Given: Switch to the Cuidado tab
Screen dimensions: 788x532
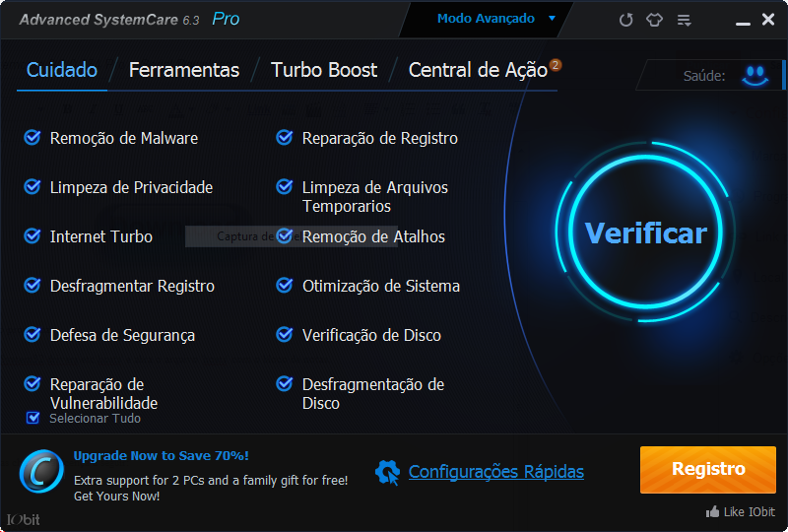Looking at the screenshot, I should (x=62, y=70).
